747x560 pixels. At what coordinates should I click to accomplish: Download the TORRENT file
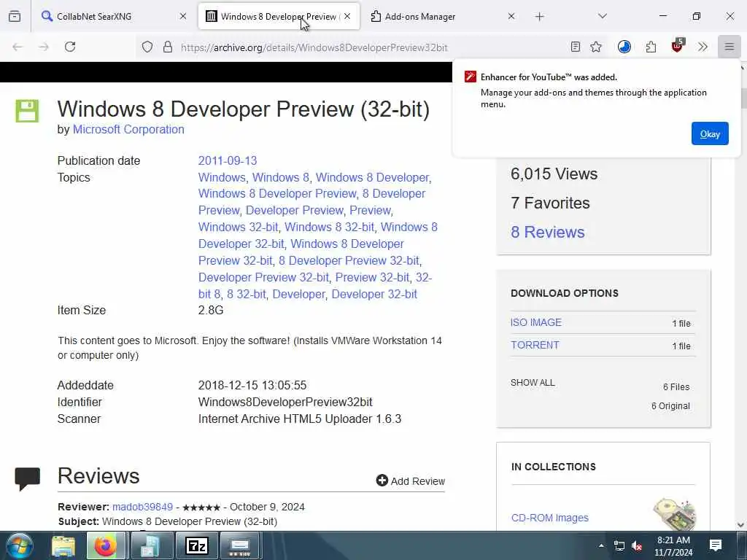[535, 345]
